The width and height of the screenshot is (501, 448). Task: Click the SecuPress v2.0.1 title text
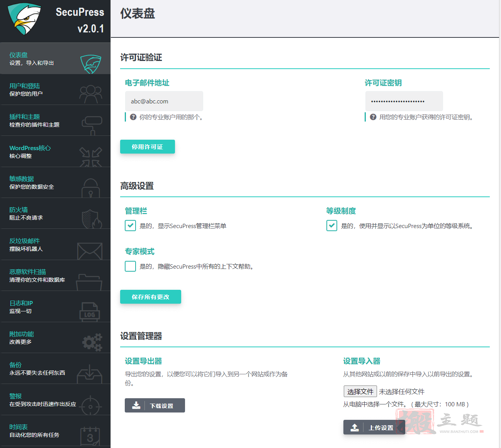click(80, 20)
